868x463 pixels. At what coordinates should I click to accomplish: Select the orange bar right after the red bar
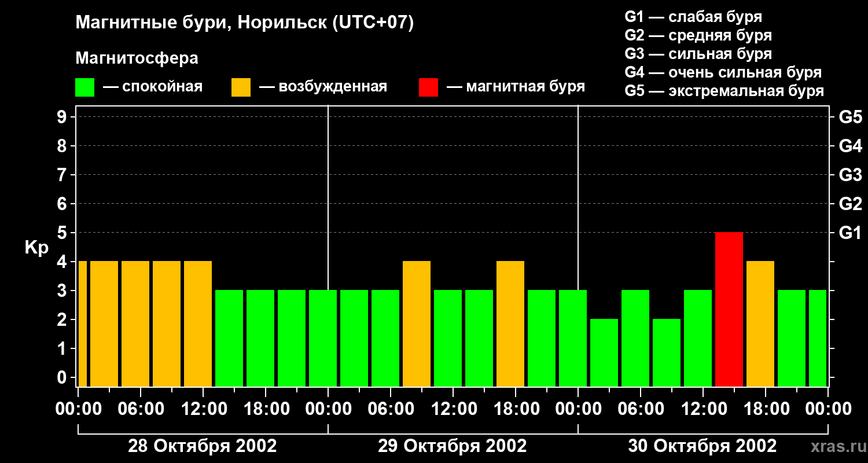tap(760, 324)
